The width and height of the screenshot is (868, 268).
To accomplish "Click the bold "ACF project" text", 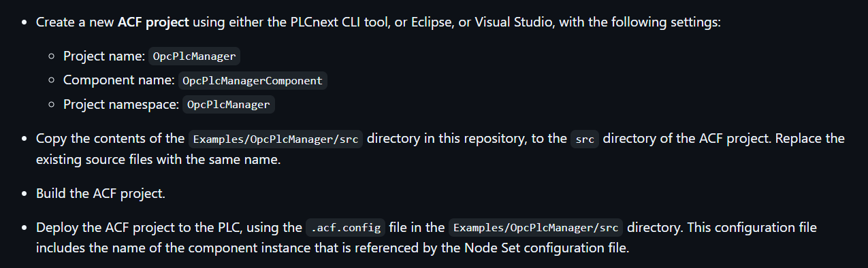I will (x=153, y=22).
